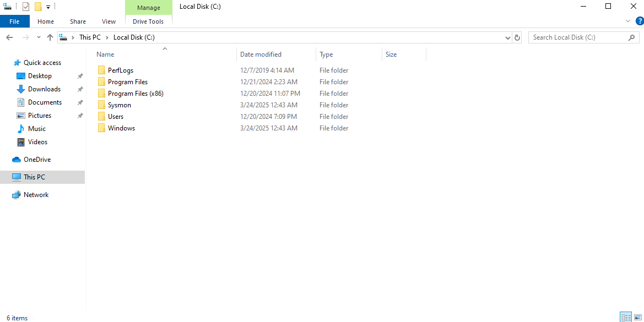This screenshot has height=322, width=644.
Task: Open the Recent locations dropdown arrow
Action: point(39,37)
